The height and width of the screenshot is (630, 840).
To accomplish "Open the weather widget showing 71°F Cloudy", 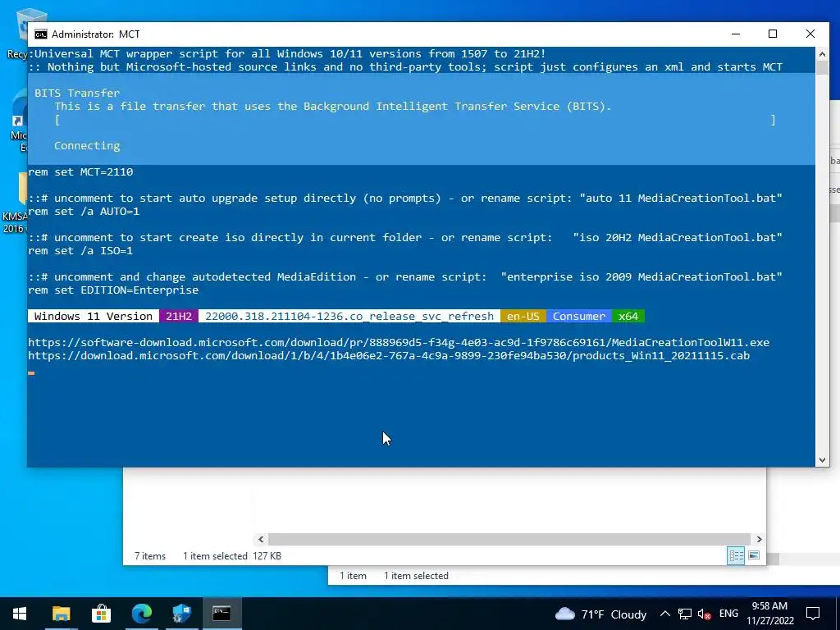I will pos(600,614).
